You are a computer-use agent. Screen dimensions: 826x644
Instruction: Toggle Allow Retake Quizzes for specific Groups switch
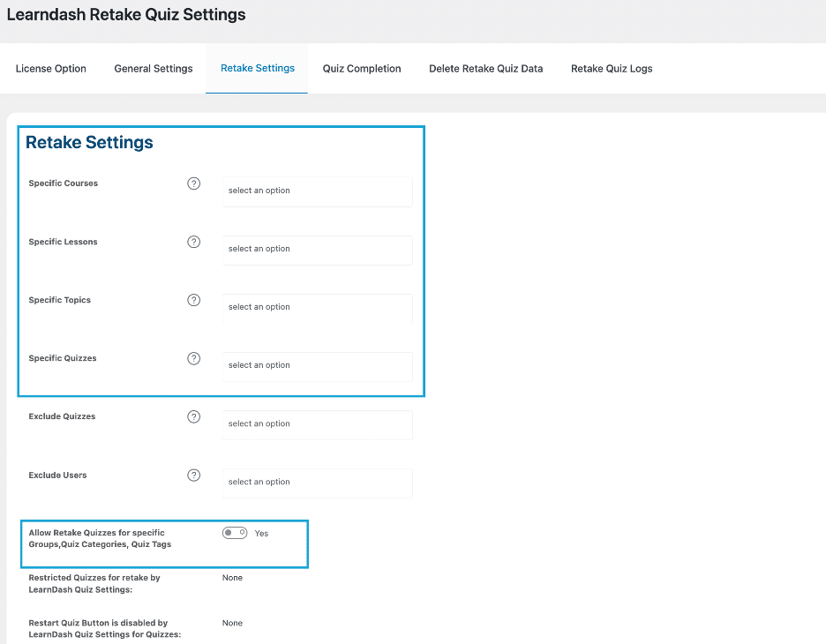tap(235, 533)
